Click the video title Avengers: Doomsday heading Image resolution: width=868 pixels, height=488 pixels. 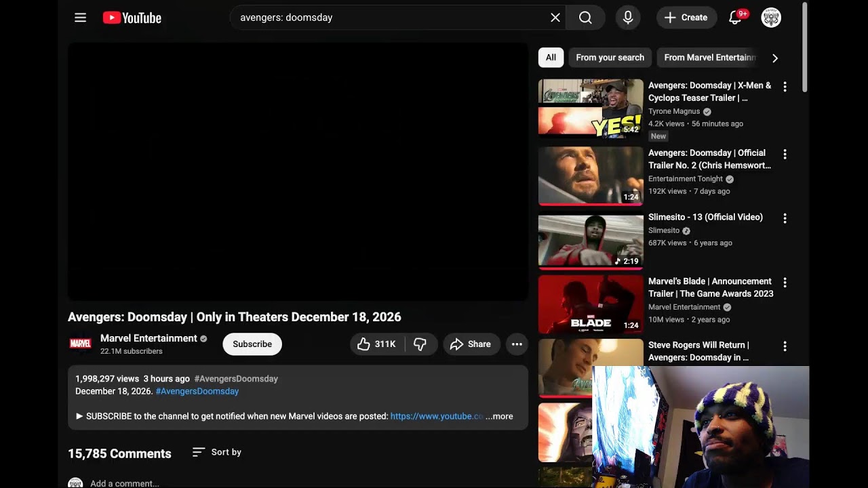[235, 317]
